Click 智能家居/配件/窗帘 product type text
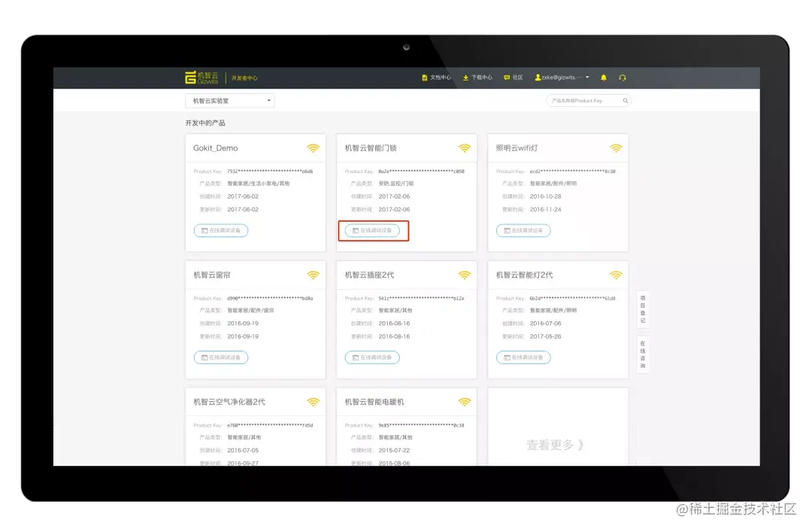This screenshot has height=532, width=812. (250, 311)
